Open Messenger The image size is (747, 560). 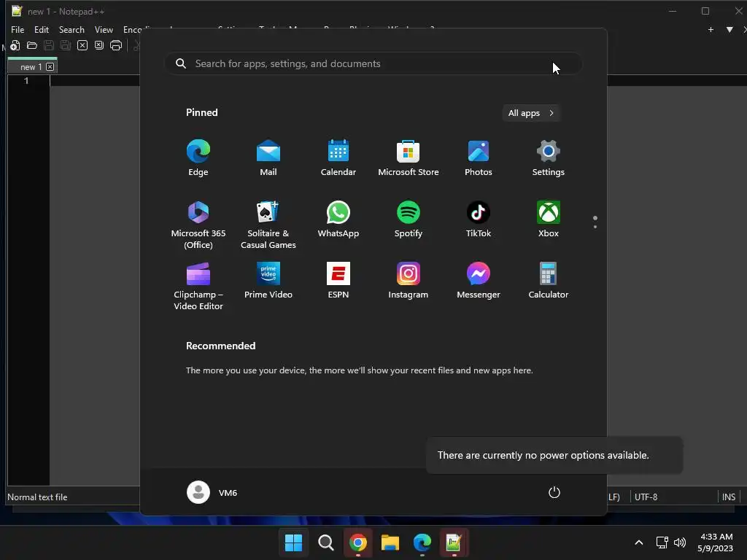[x=479, y=281]
